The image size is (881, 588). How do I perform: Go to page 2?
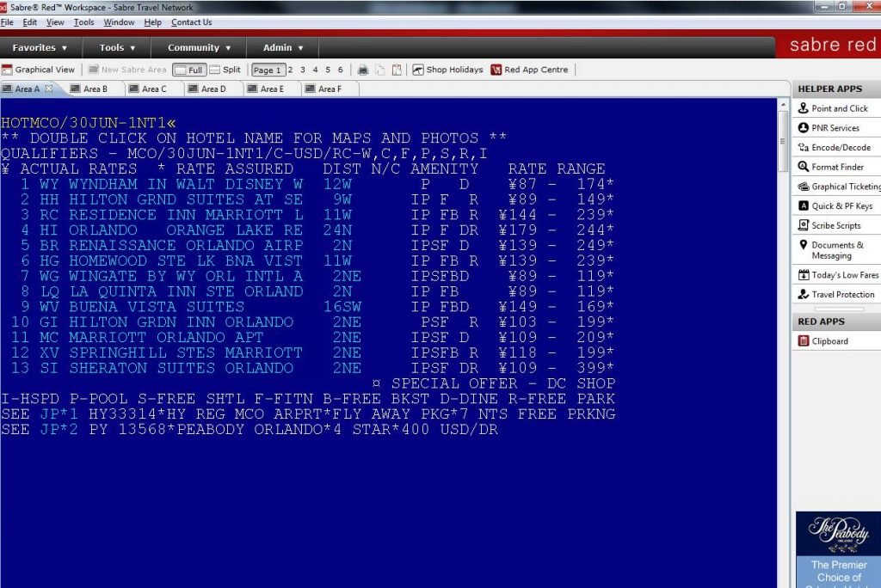[291, 70]
